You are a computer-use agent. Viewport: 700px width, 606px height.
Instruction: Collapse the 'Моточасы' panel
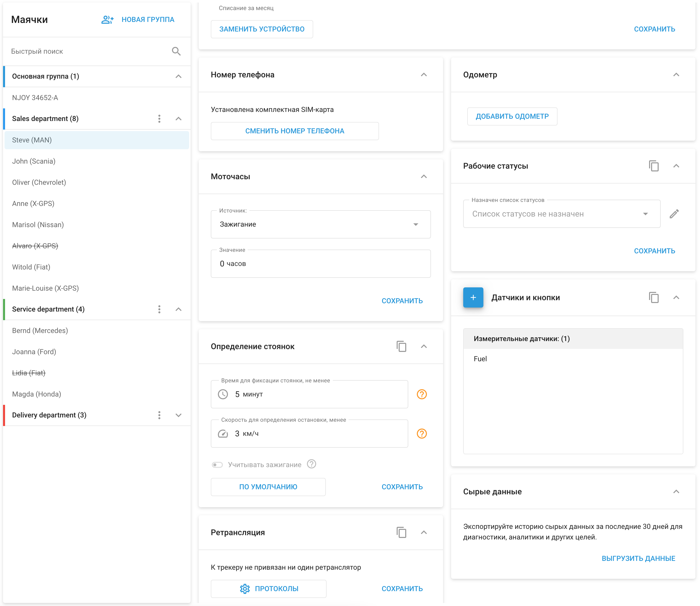pos(424,176)
